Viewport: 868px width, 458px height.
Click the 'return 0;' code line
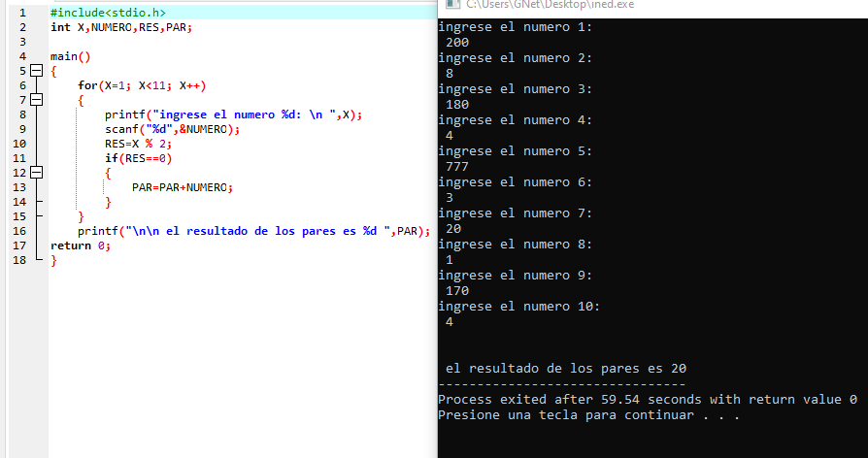coord(81,245)
